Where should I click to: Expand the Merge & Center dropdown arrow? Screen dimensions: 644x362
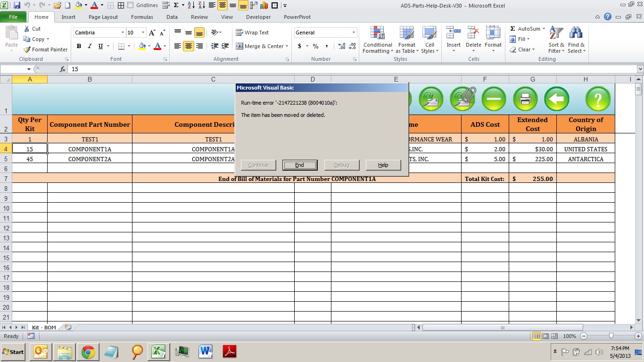pyautogui.click(x=288, y=46)
